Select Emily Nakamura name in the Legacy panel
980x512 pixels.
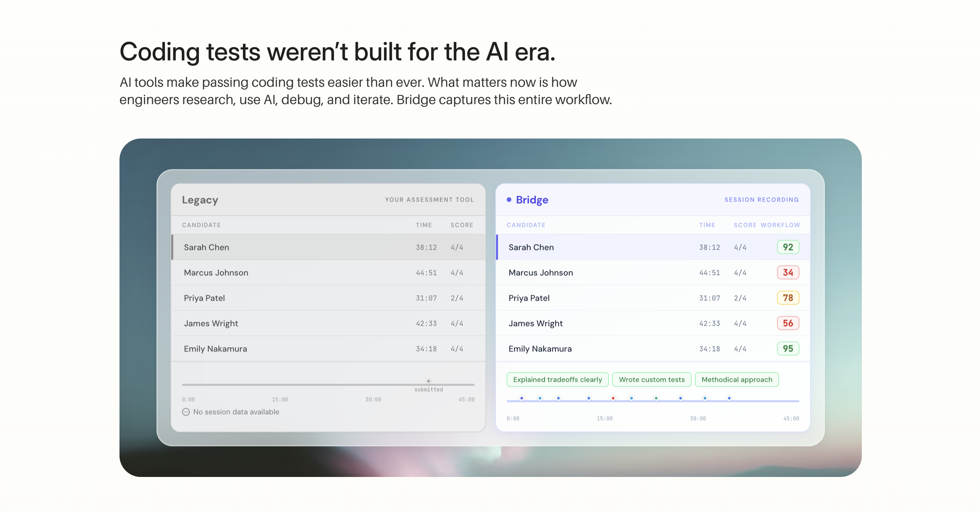point(215,349)
